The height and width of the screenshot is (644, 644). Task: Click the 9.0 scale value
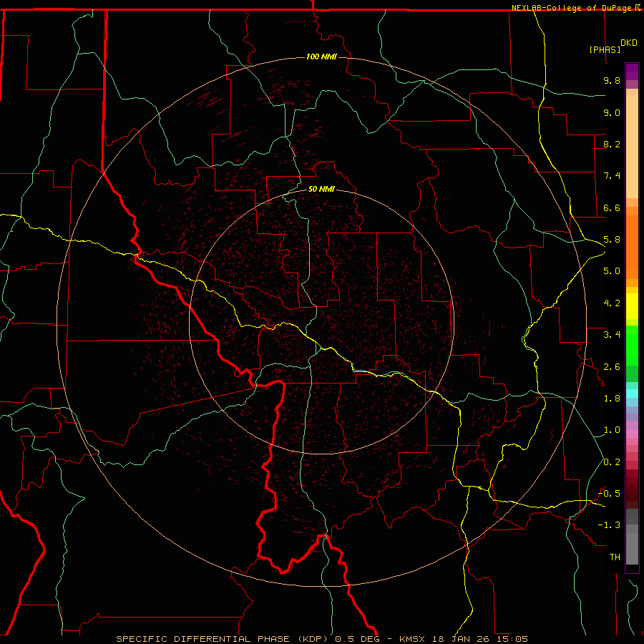click(612, 112)
